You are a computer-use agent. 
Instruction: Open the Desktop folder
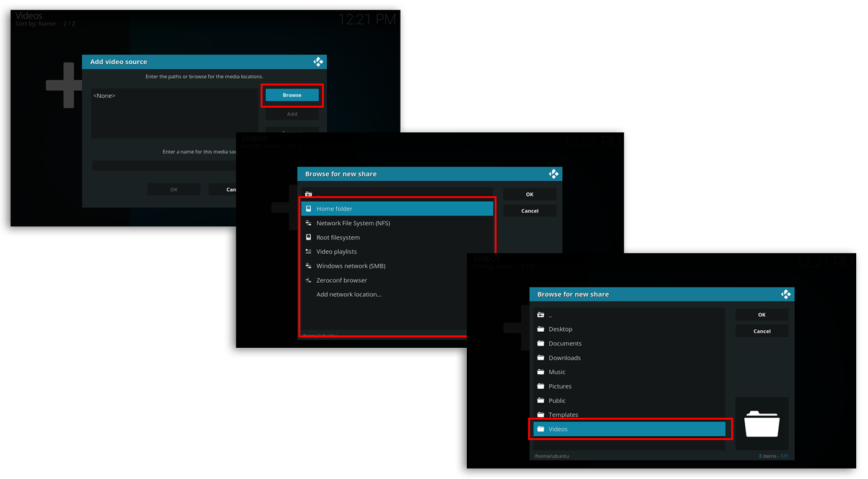tap(630, 329)
